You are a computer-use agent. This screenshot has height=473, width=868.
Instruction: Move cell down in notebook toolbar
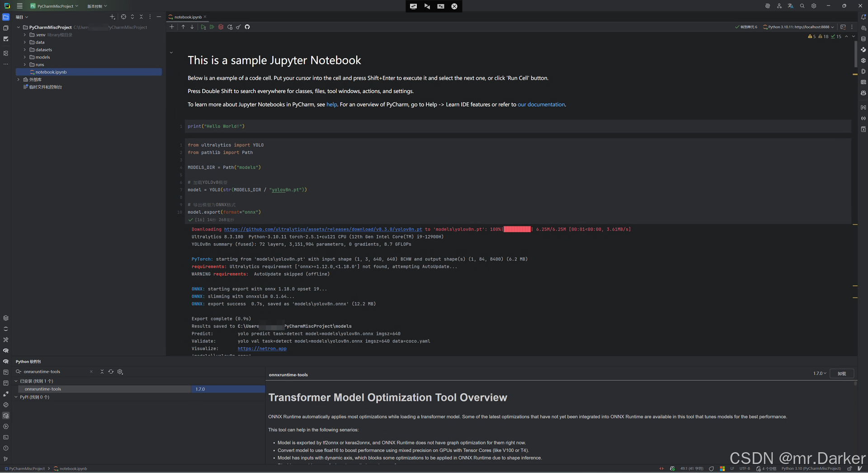192,27
